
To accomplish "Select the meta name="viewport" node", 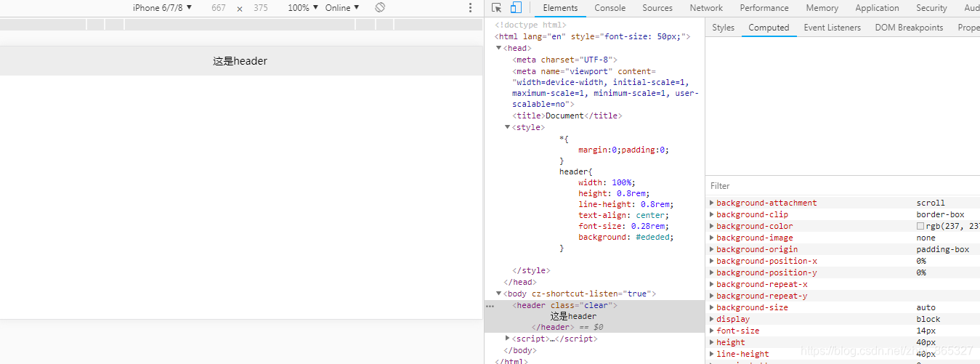I will point(605,88).
